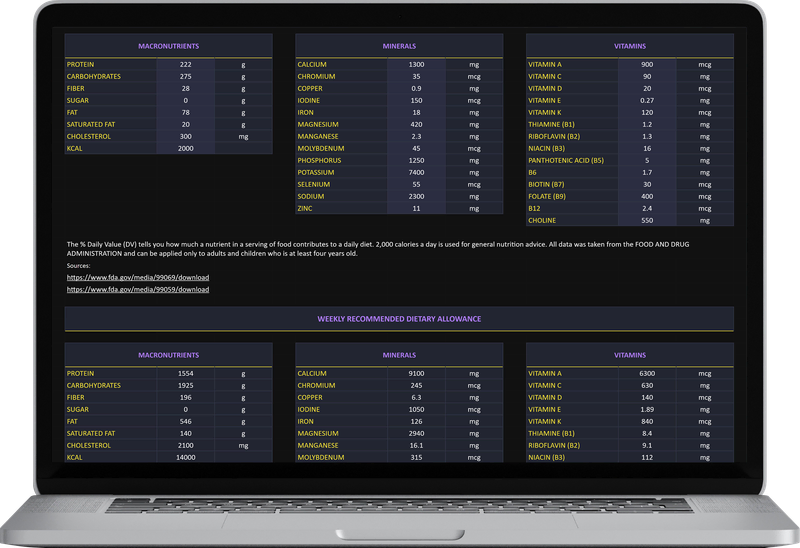This screenshot has width=800, height=548.
Task: Click daily CHOLESTEROL value 300
Action: pyautogui.click(x=186, y=136)
